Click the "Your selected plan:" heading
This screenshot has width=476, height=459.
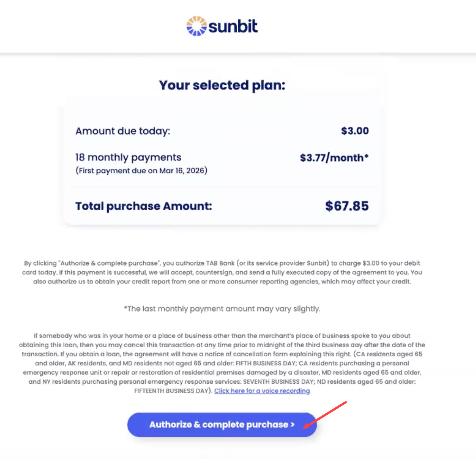222,85
